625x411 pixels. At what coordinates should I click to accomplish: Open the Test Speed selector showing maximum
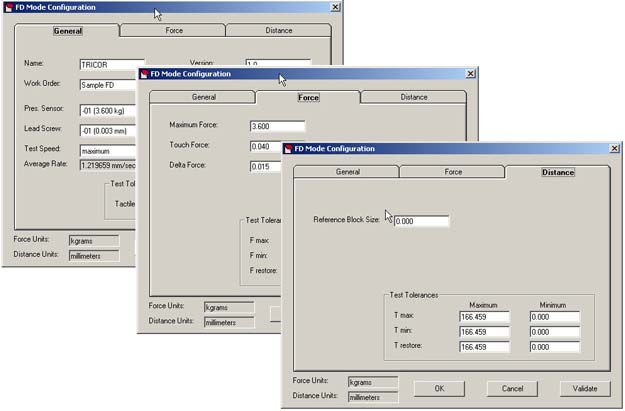pos(108,151)
